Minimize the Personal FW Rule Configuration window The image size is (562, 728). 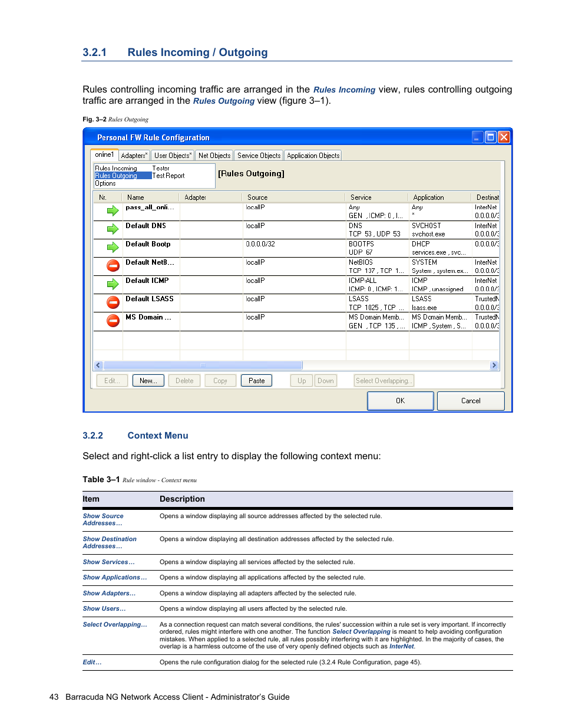[478, 137]
